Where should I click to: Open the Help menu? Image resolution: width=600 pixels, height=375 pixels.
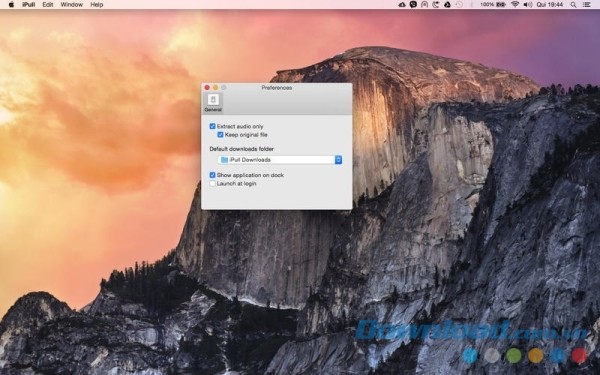click(96, 5)
